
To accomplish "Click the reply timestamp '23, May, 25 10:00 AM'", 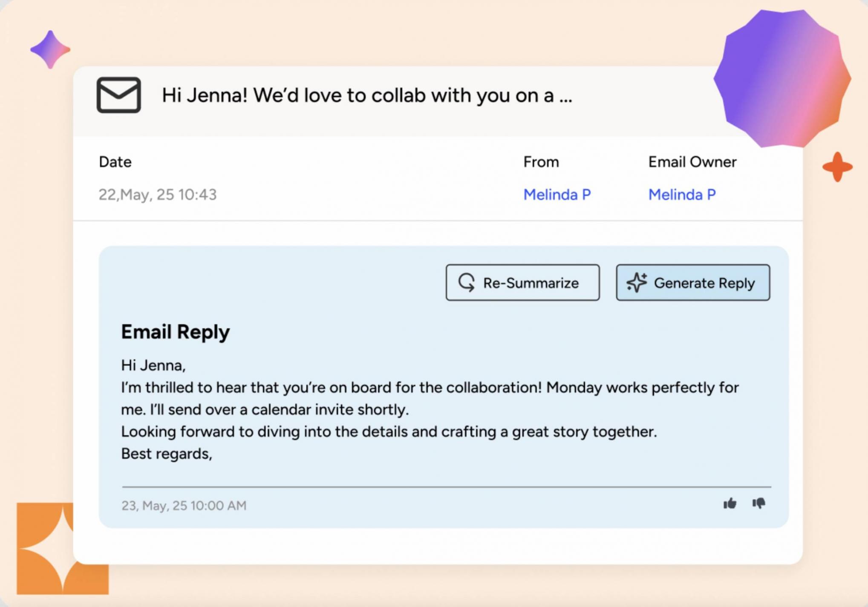I will pos(184,506).
